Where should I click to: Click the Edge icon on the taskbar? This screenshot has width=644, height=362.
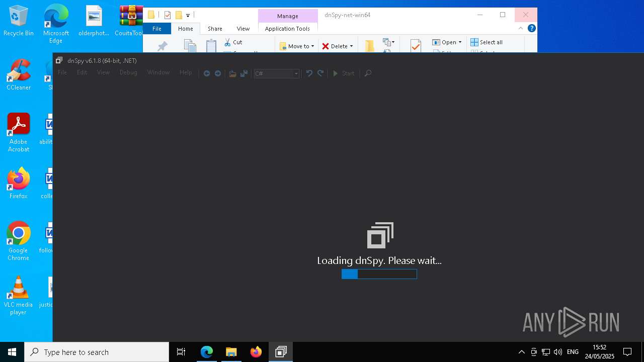point(207,352)
